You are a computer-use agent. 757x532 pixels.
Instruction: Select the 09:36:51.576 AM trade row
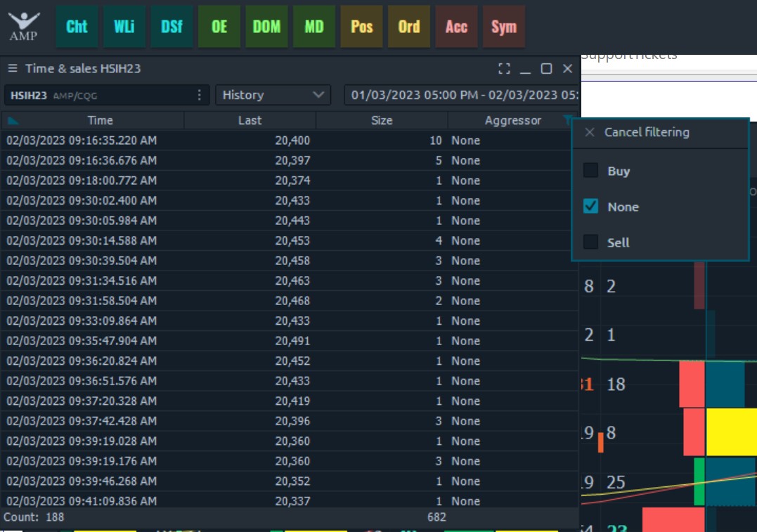click(290, 381)
